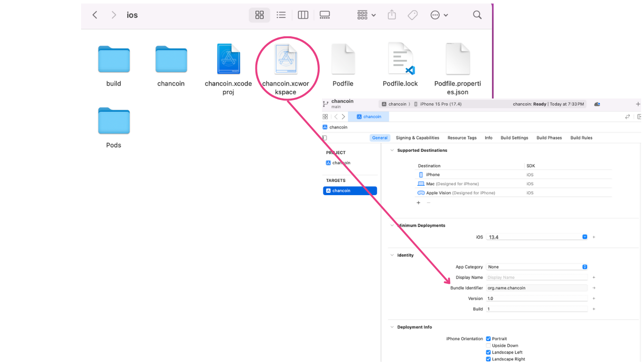Screen dimensions: 644x362
Task: Switch Finder to icon view
Action: click(259, 15)
